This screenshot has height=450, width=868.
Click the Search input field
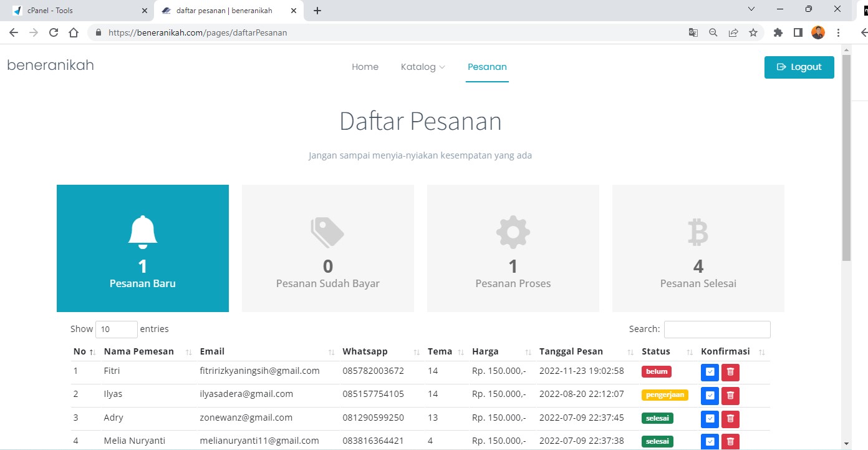coord(716,329)
